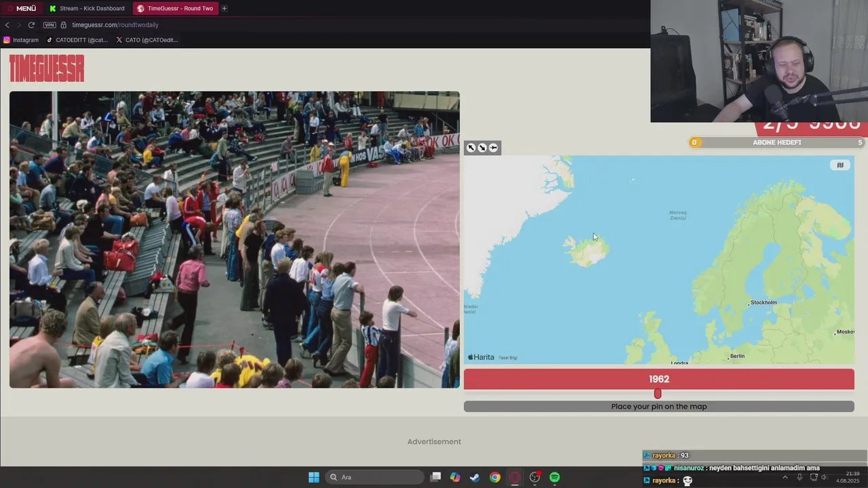The width and height of the screenshot is (868, 488).
Task: Click the TimeGuessr logo
Action: pyautogui.click(x=47, y=68)
